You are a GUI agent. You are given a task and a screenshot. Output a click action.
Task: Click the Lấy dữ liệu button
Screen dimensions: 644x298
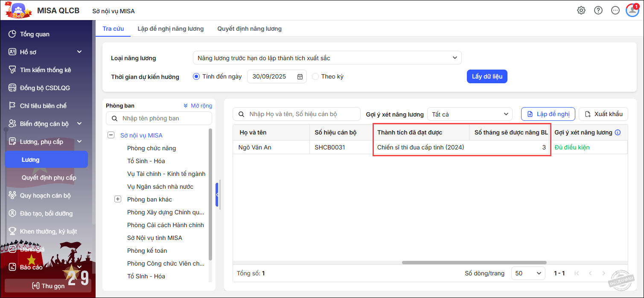tap(487, 77)
